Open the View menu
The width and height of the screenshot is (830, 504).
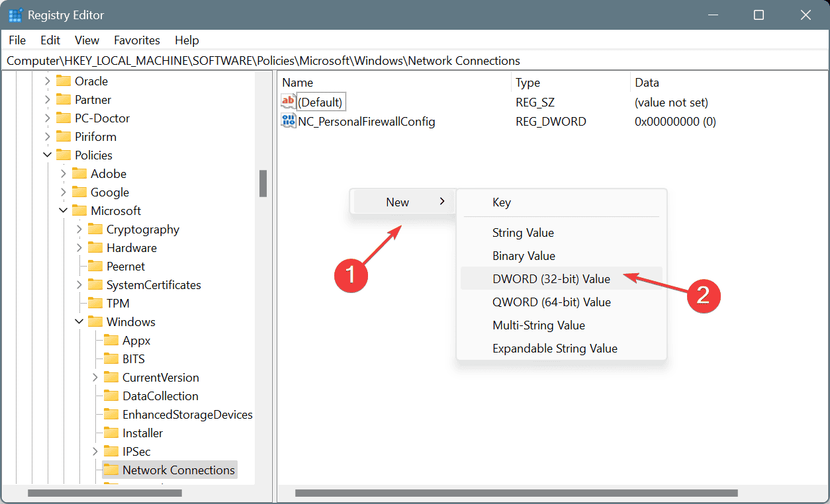tap(87, 40)
